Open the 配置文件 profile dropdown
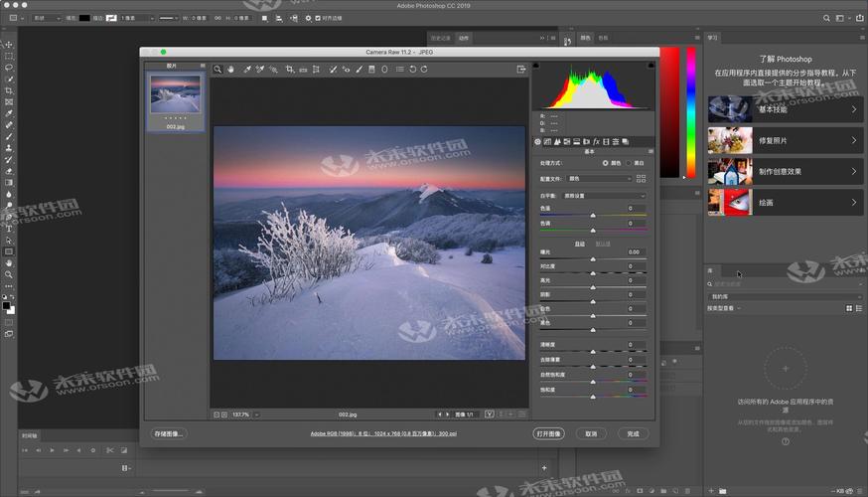This screenshot has width=868, height=497. pyautogui.click(x=600, y=178)
